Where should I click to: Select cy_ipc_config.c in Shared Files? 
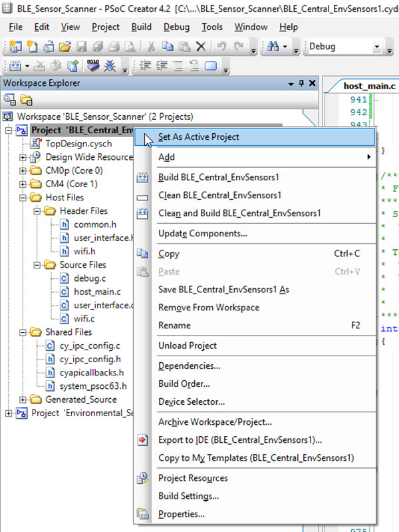click(x=90, y=346)
